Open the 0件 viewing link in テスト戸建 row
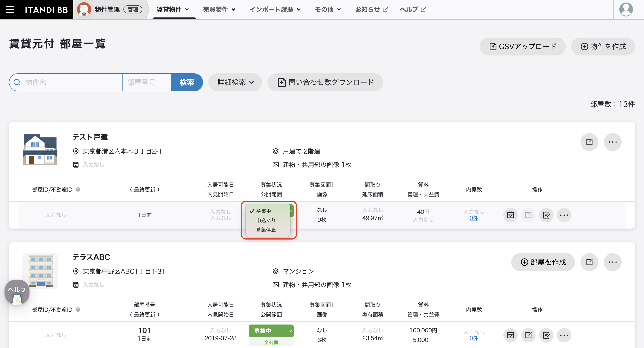The width and height of the screenshot is (644, 348). tap(474, 218)
